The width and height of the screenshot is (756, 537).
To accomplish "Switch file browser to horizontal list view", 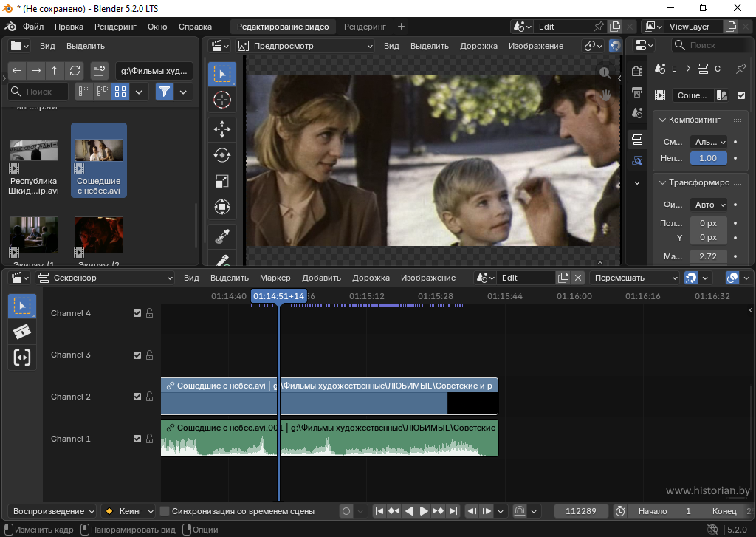I will click(x=102, y=92).
